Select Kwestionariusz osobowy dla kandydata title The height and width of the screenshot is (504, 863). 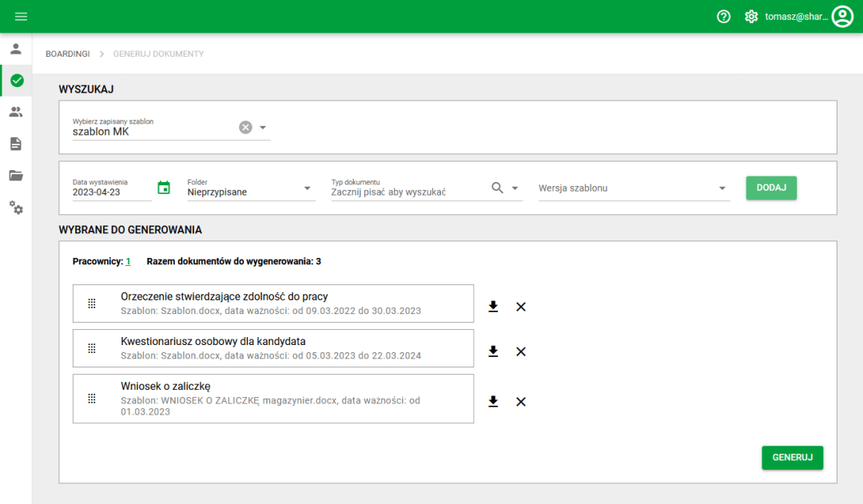[213, 341]
